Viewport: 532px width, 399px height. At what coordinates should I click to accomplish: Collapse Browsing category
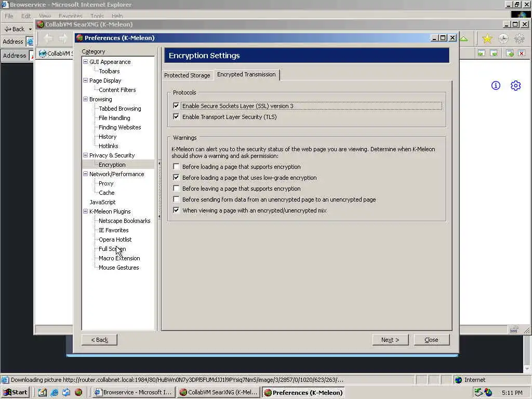click(86, 99)
